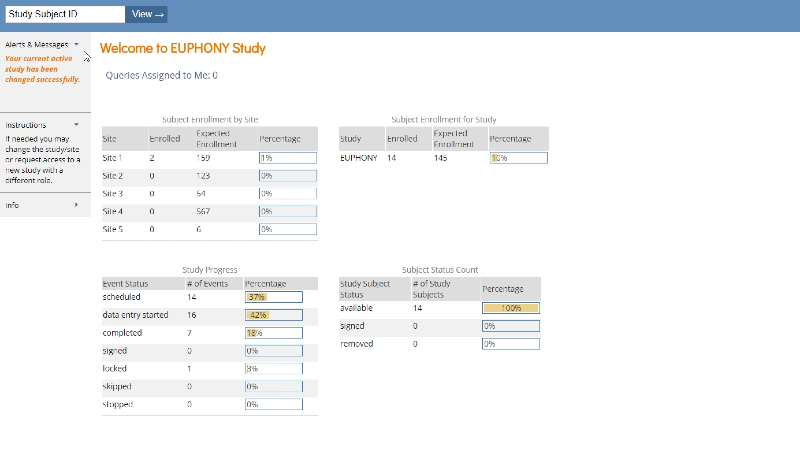The image size is (800, 450).
Task: Click the Study Subject Status column header
Action: (x=365, y=289)
